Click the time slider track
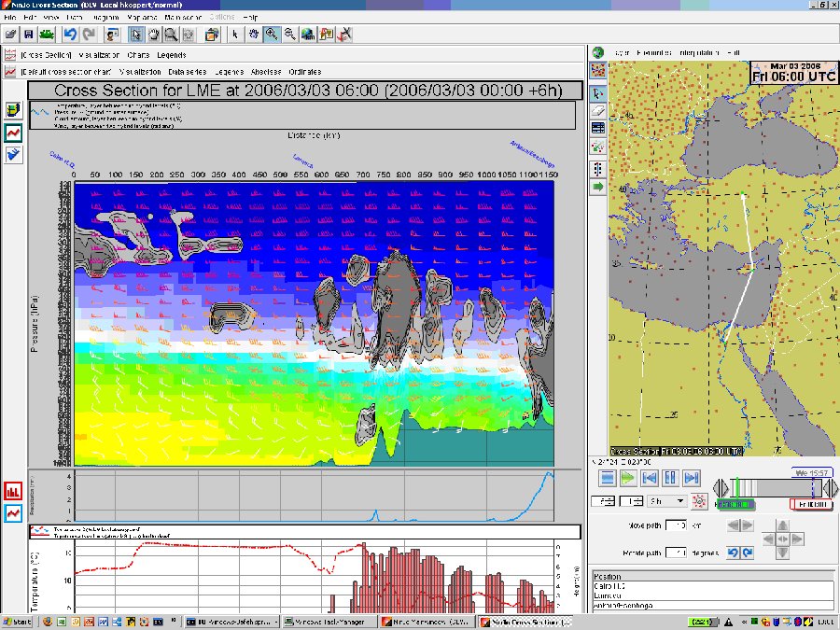Viewport: 840px width, 630px height. point(776,488)
